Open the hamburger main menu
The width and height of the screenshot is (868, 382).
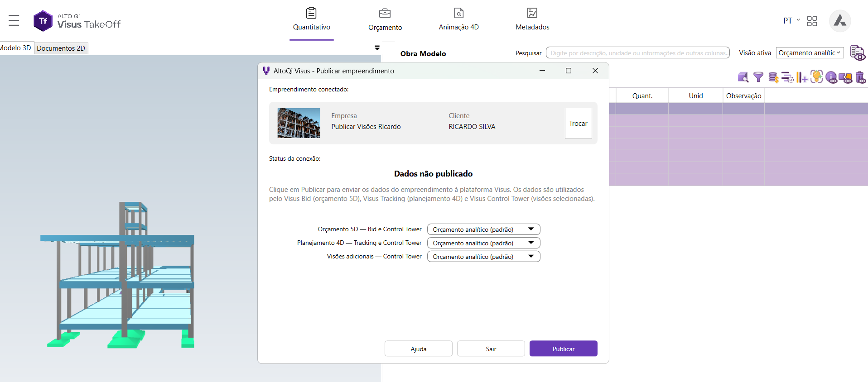[14, 20]
